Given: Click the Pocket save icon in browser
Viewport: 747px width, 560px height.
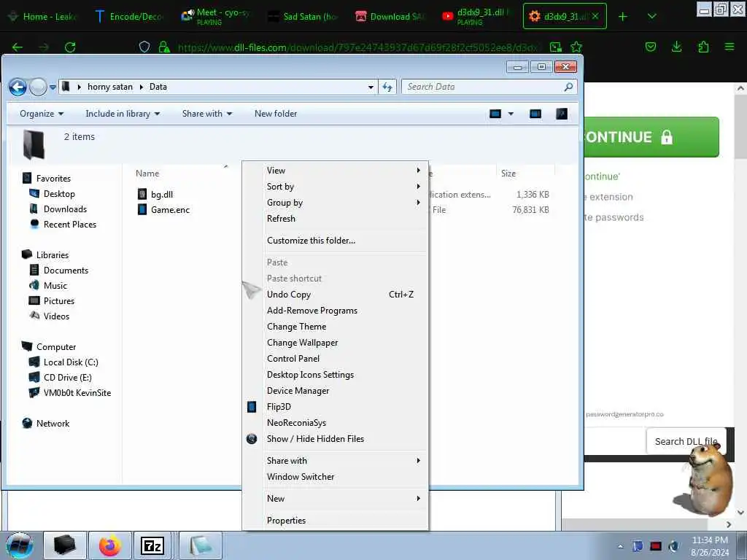Looking at the screenshot, I should tap(650, 47).
